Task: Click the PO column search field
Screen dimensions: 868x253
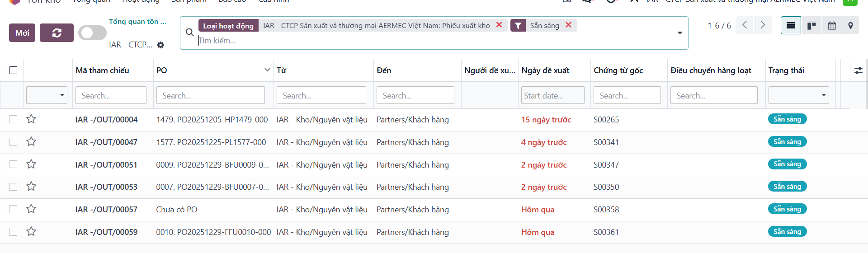Action: (210, 95)
